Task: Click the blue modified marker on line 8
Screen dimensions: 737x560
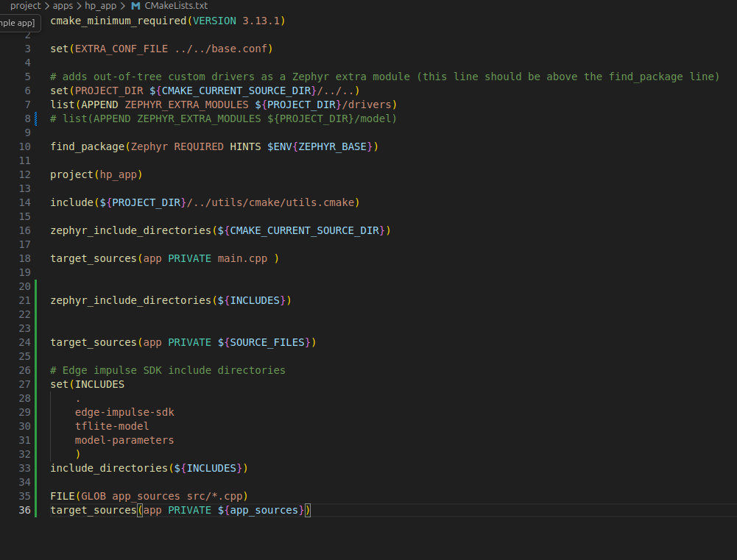Action: pos(35,118)
